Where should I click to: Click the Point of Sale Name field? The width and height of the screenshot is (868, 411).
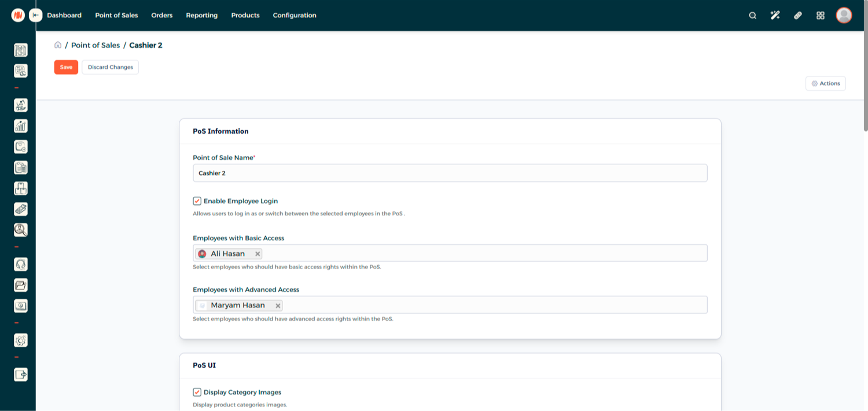450,173
